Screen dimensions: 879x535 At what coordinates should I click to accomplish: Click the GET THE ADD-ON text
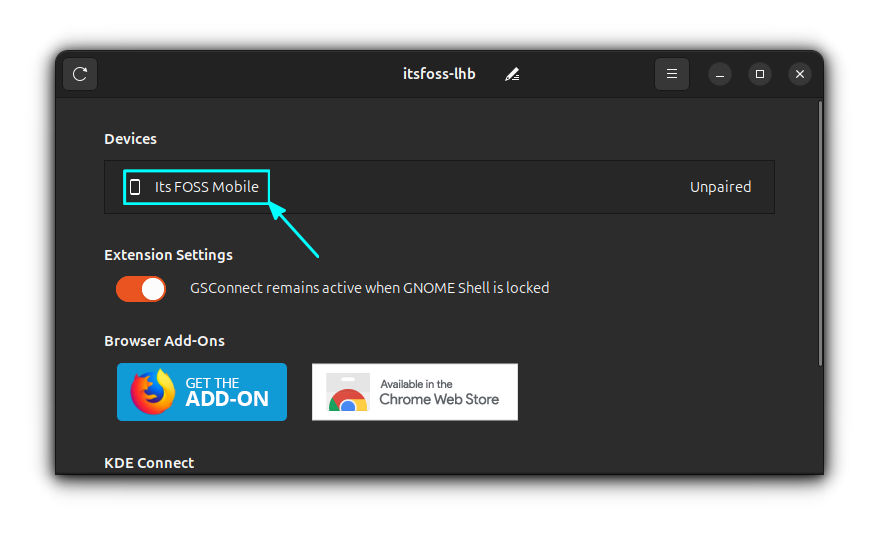(227, 392)
